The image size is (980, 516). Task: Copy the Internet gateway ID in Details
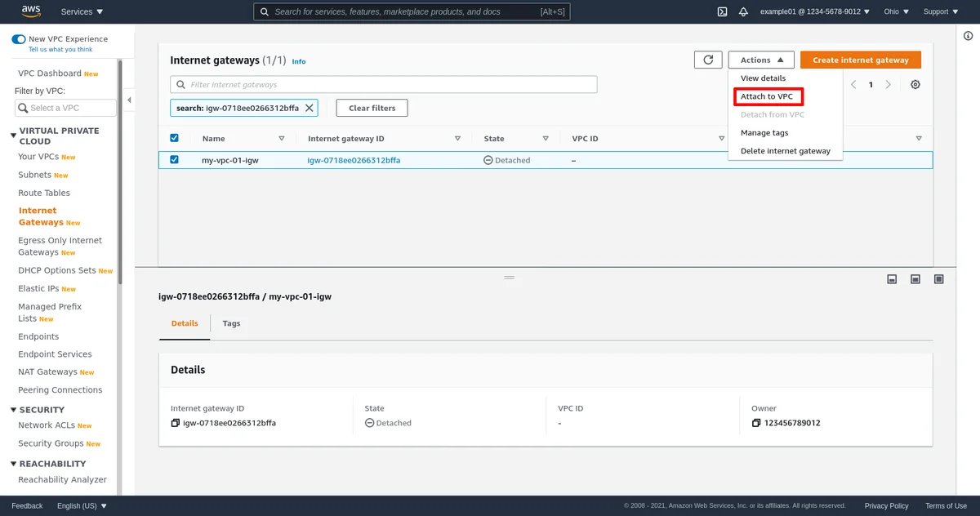[x=175, y=423]
